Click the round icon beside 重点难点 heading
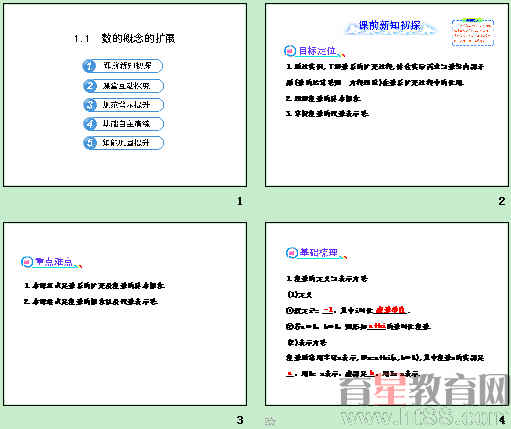 coord(27,262)
